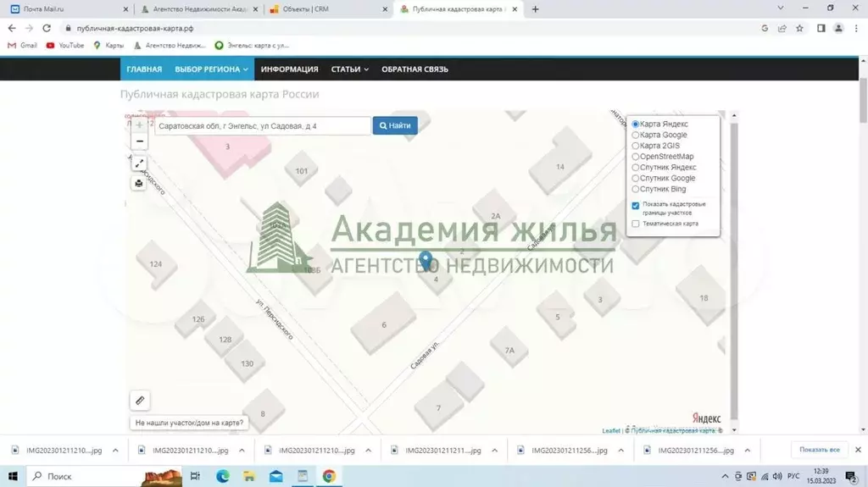
Task: Open Агентство Недвиж... bookmark
Action: (x=170, y=46)
